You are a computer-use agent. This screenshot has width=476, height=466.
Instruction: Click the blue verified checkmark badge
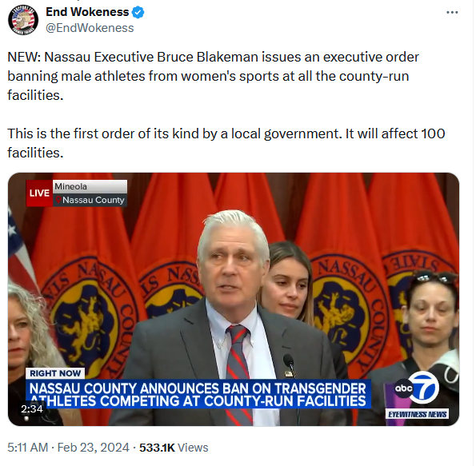click(x=138, y=13)
